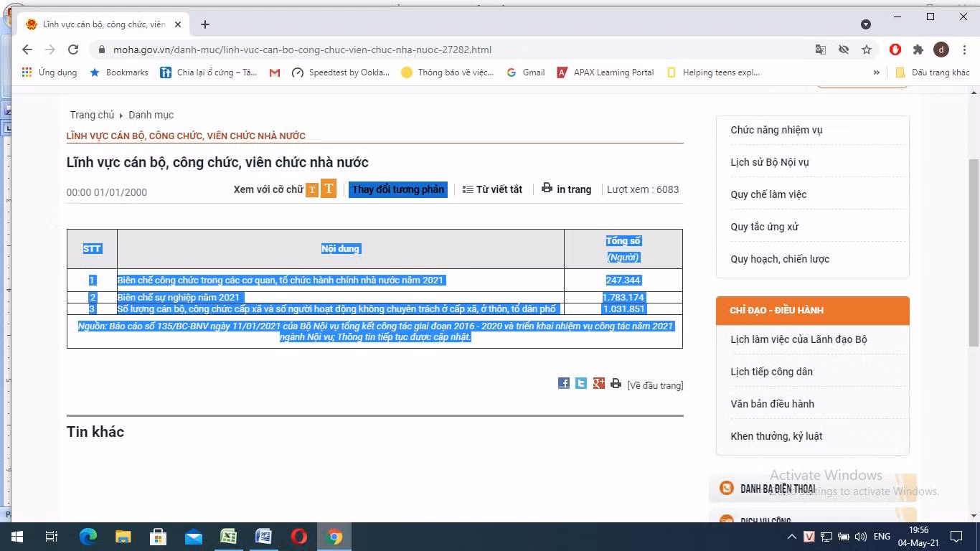Viewport: 980px width, 551px height.
Task: Open 'Lịch tiếp công dân' sidebar link
Action: (x=771, y=372)
